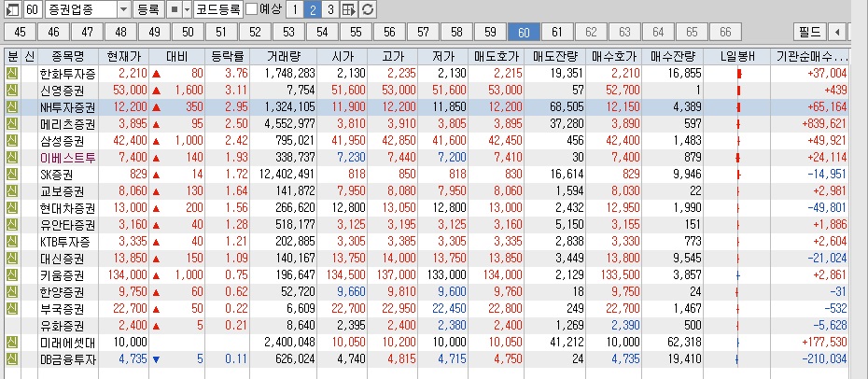
Task: Click the 신 icon beside 부국증권
Action: (13, 309)
